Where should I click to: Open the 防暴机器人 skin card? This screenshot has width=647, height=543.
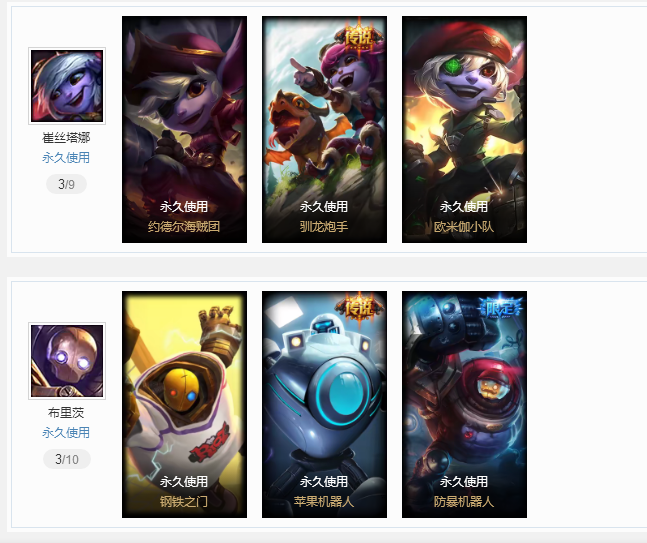464,404
